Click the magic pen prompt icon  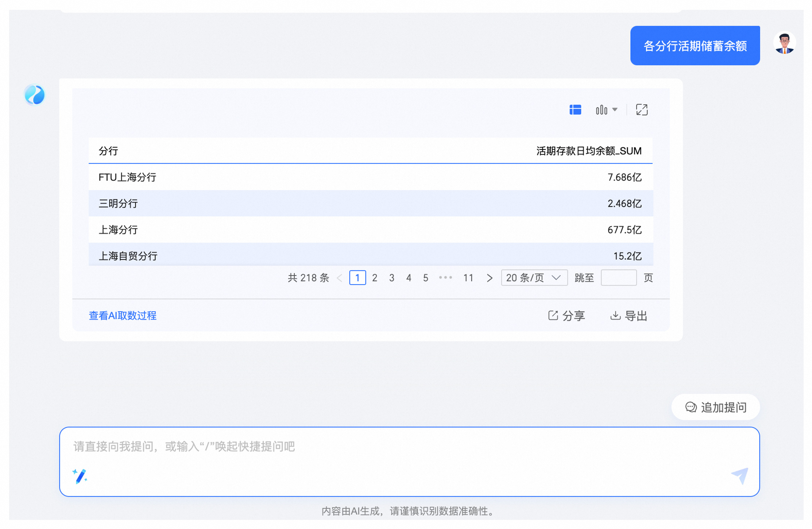(80, 476)
